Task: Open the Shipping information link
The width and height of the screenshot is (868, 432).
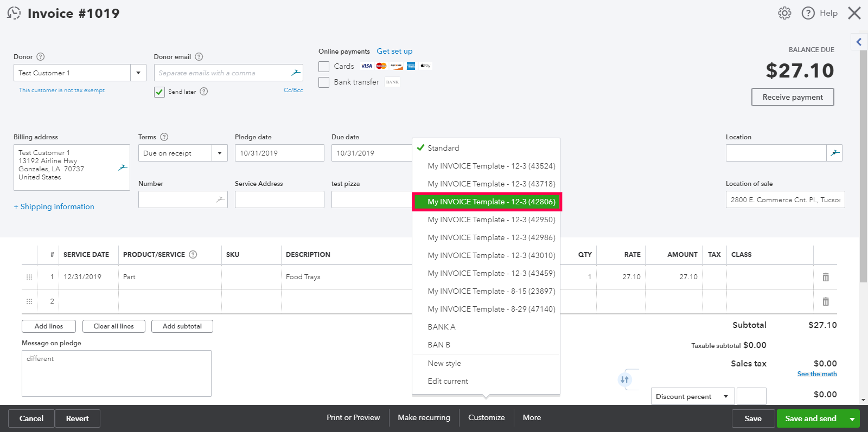Action: pyautogui.click(x=54, y=207)
